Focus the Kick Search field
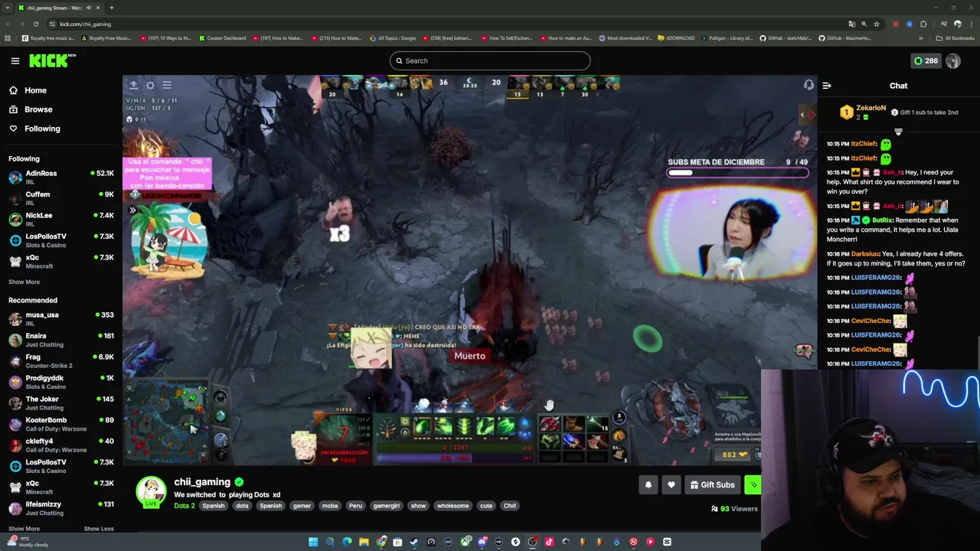 490,60
